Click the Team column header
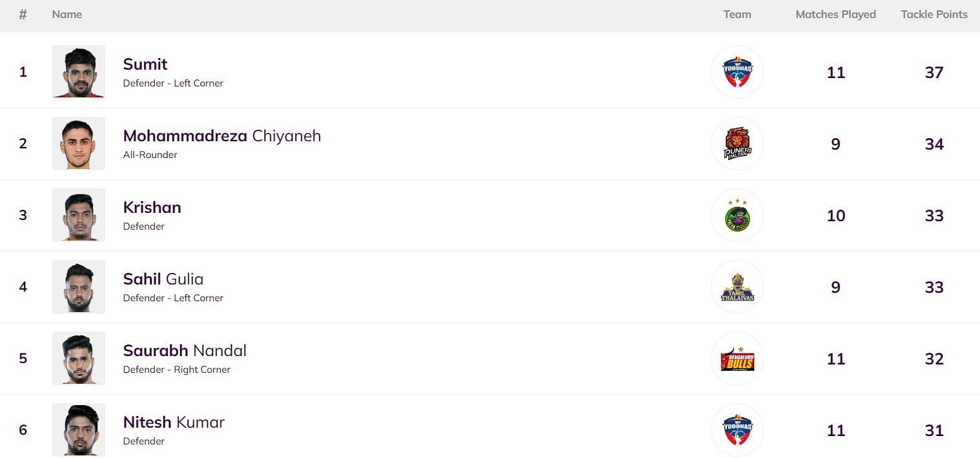 (x=737, y=14)
